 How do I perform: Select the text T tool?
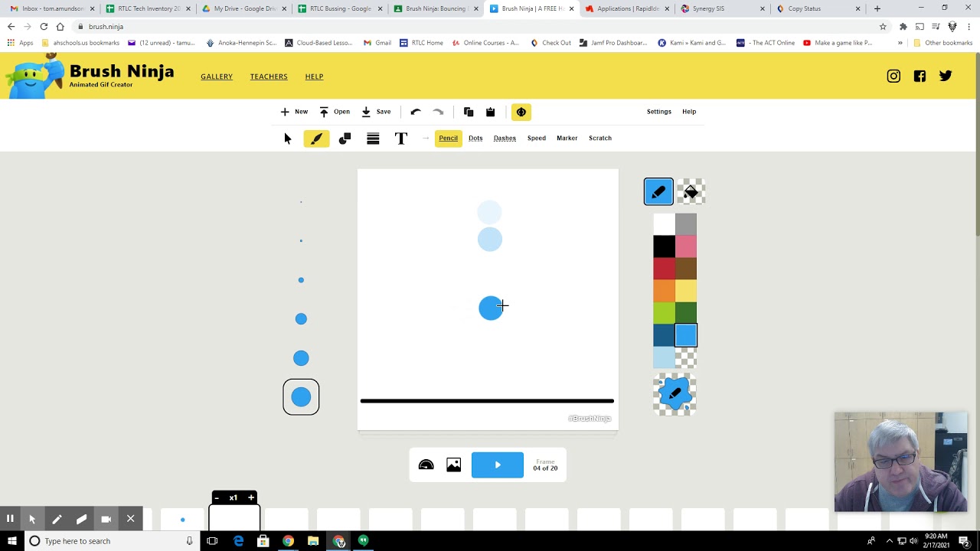(x=401, y=139)
